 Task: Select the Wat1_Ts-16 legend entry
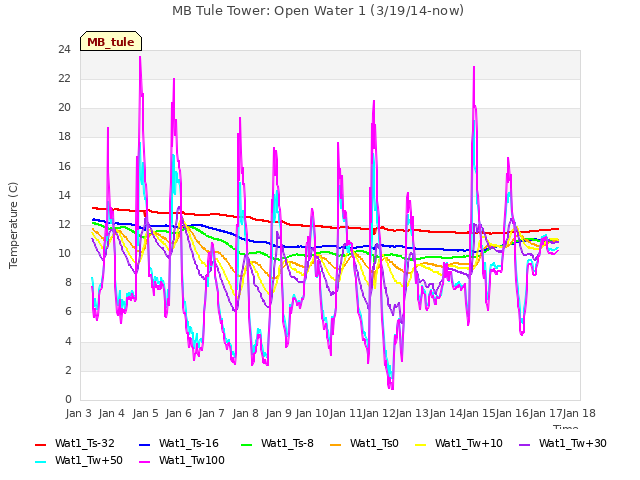click(x=179, y=444)
